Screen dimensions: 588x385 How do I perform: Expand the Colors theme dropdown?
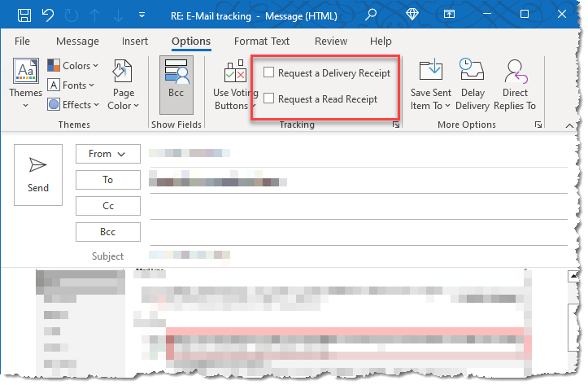click(72, 66)
